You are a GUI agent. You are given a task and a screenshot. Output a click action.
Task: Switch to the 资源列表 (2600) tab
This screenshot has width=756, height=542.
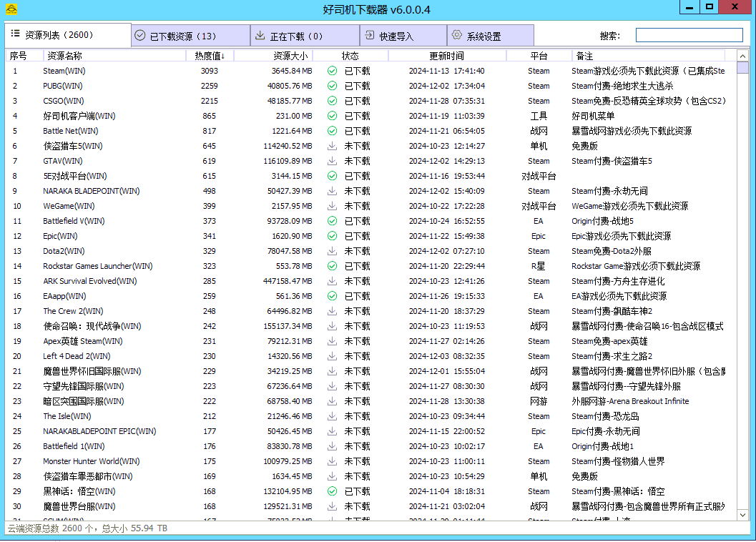(67, 35)
